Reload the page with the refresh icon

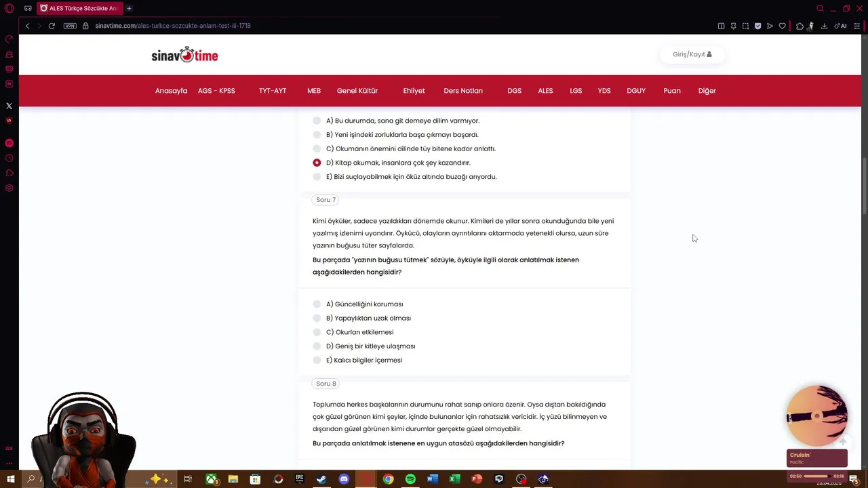pyautogui.click(x=52, y=26)
